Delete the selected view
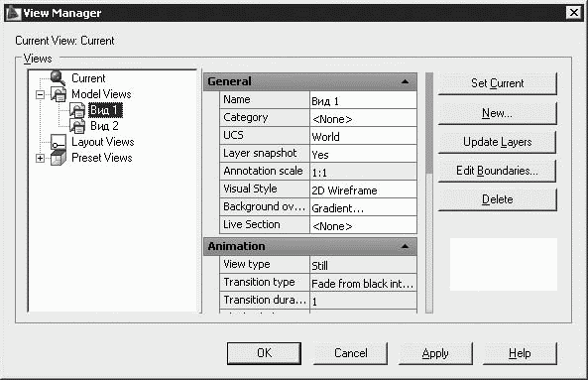This screenshot has height=380, width=588. pyautogui.click(x=497, y=199)
